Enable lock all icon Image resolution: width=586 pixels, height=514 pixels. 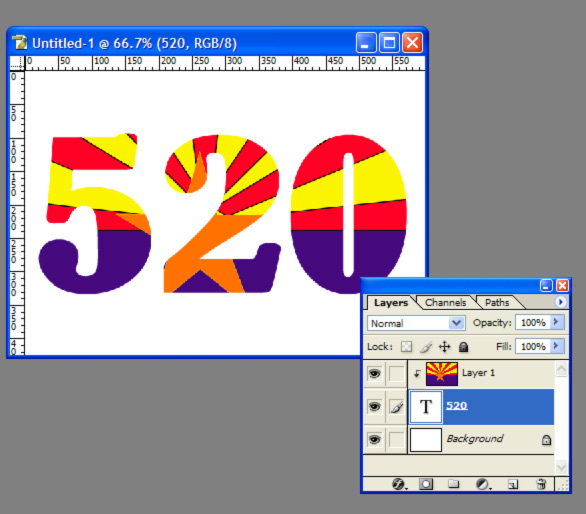pyautogui.click(x=463, y=347)
